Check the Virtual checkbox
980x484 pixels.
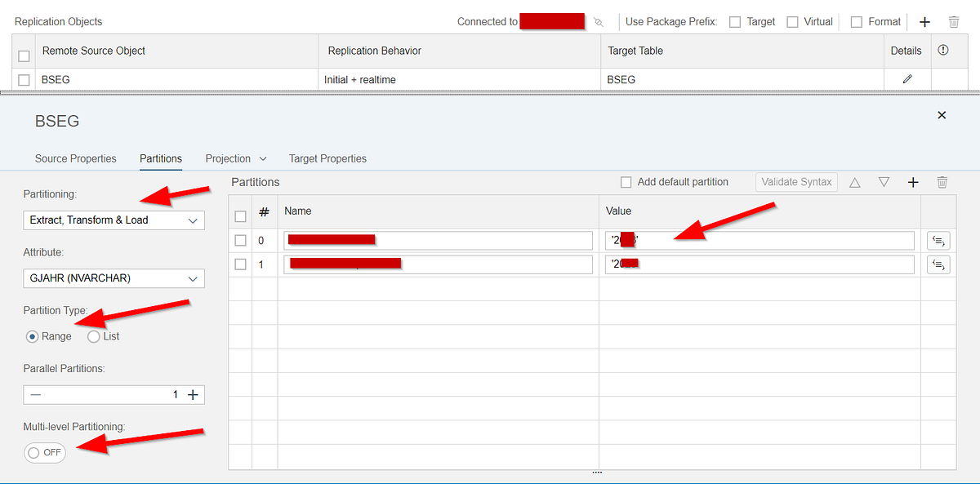pyautogui.click(x=794, y=22)
